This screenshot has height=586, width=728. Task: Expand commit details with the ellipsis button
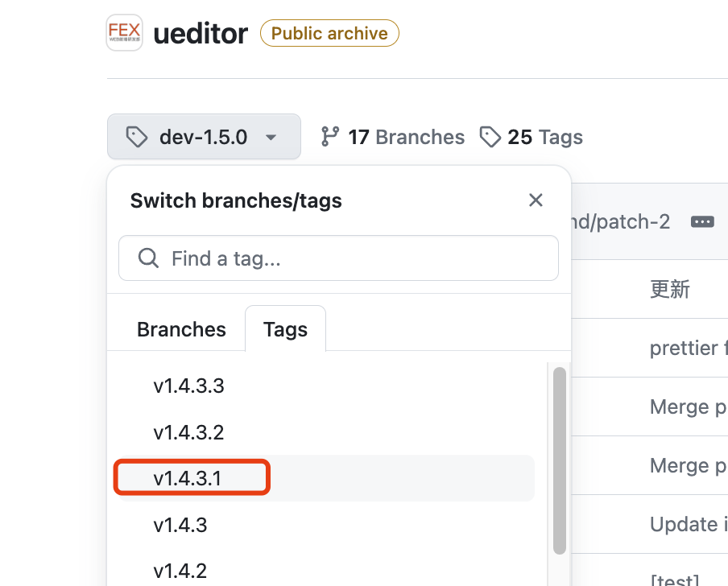(702, 221)
